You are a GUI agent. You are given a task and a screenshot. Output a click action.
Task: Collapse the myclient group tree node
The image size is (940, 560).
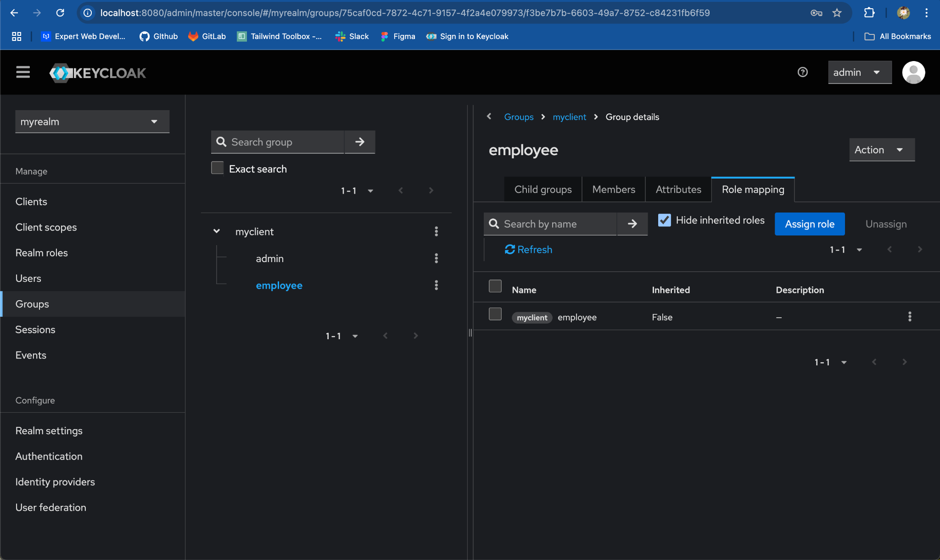[x=217, y=231]
